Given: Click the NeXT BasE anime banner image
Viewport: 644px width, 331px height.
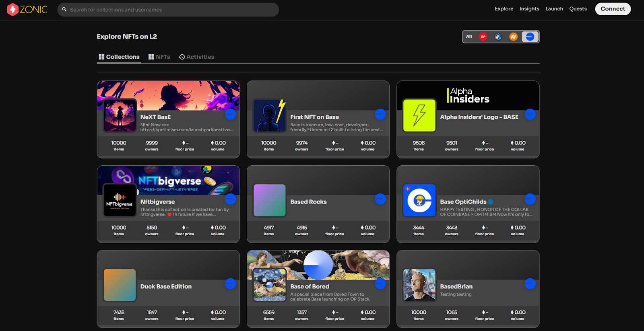Looking at the screenshot, I should [x=168, y=95].
